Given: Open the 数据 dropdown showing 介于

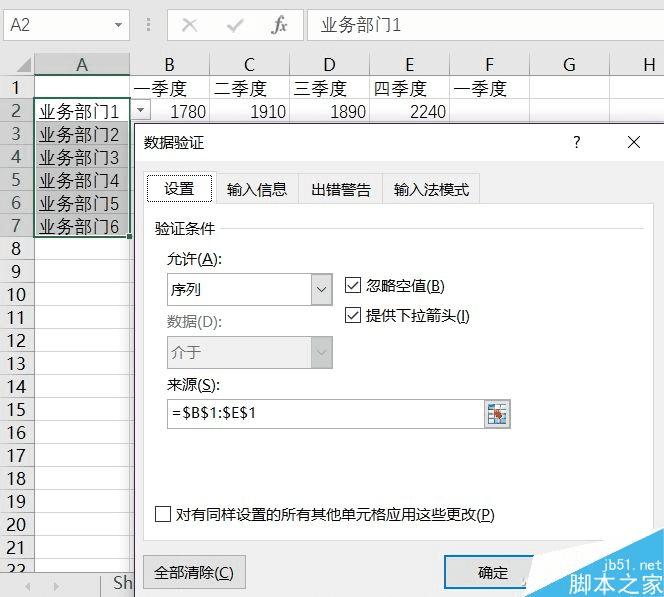Looking at the screenshot, I should point(321,352).
